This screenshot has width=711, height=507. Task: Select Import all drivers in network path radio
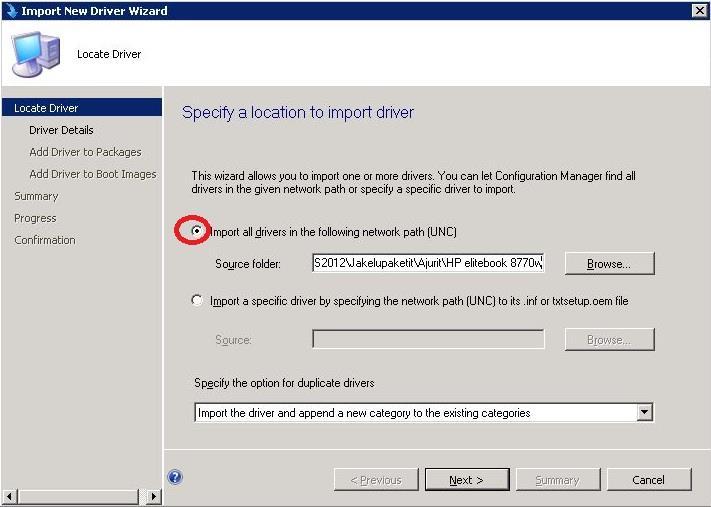[196, 231]
